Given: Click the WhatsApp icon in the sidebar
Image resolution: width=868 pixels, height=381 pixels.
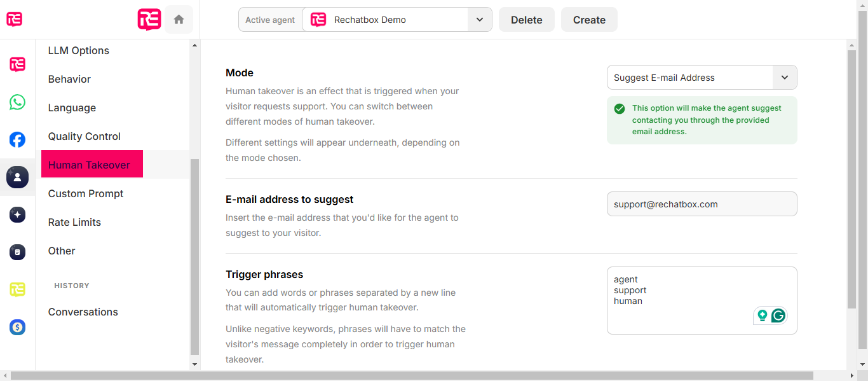Looking at the screenshot, I should (17, 102).
